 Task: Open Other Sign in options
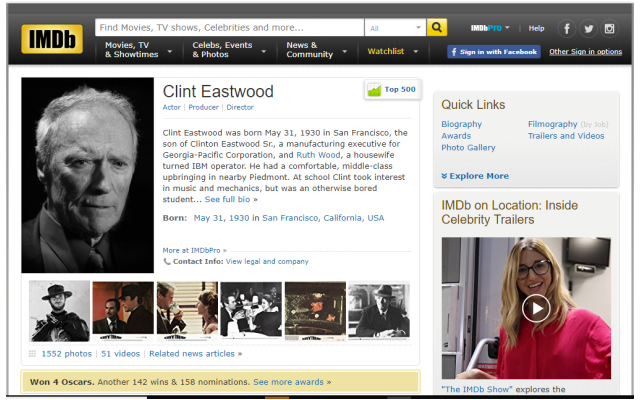pos(585,51)
